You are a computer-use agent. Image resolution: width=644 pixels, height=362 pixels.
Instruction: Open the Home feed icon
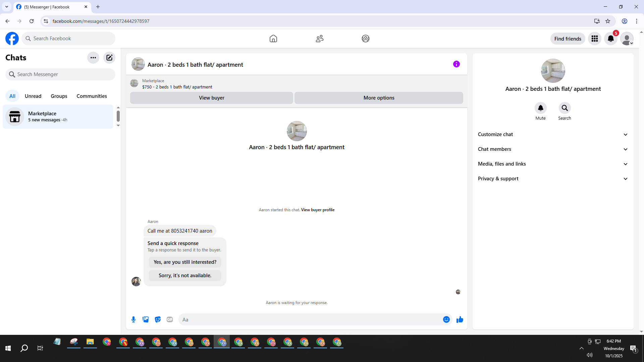(x=273, y=39)
